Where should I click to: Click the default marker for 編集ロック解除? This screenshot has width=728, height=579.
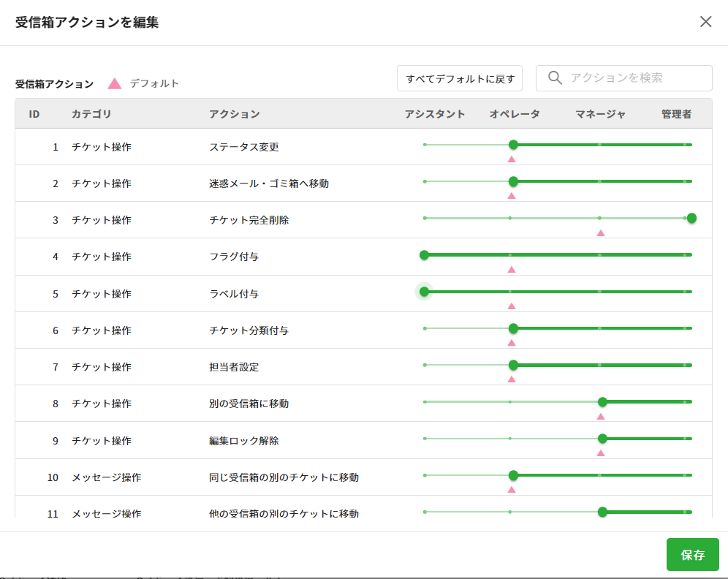tap(601, 453)
